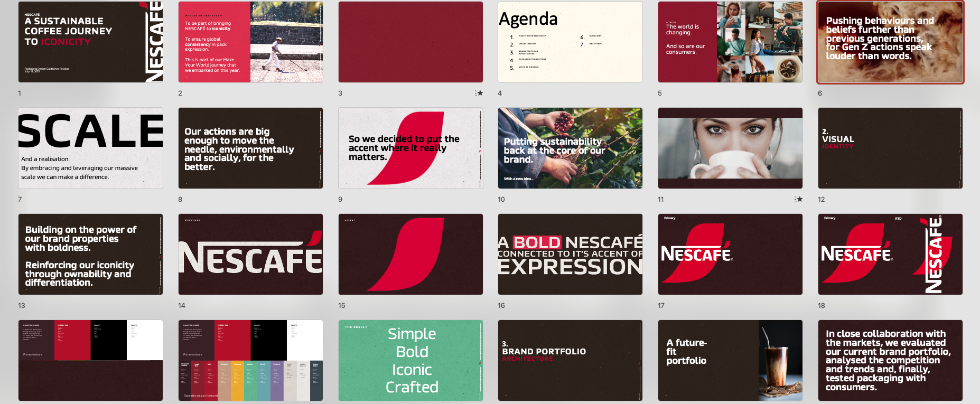Select '3. Brand Portfolio Architecture' slide

click(571, 361)
